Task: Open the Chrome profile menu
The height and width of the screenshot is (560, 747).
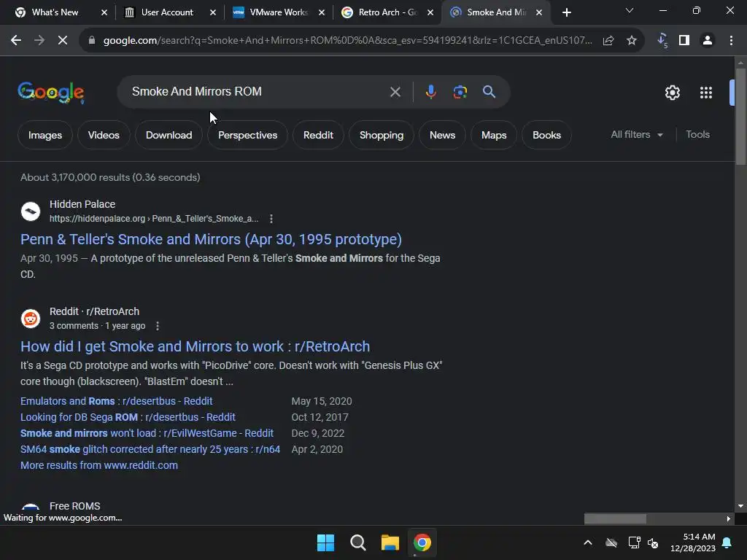Action: (708, 41)
